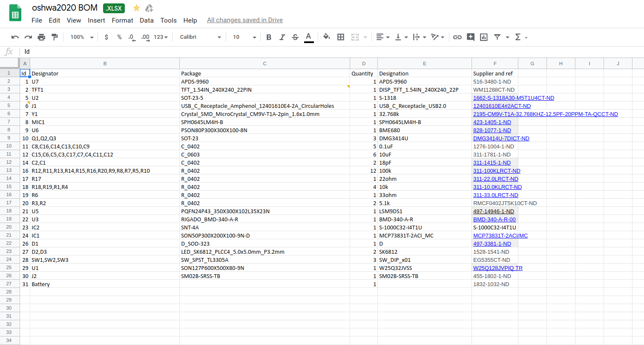Screen dimensions: 644x345
Task: Open more number formats 123 dropdown
Action: [x=161, y=37]
